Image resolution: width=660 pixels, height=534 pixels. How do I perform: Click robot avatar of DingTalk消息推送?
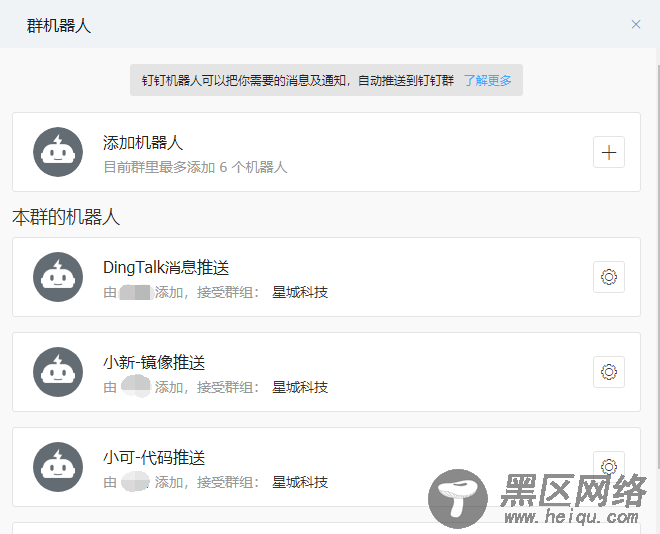(58, 277)
